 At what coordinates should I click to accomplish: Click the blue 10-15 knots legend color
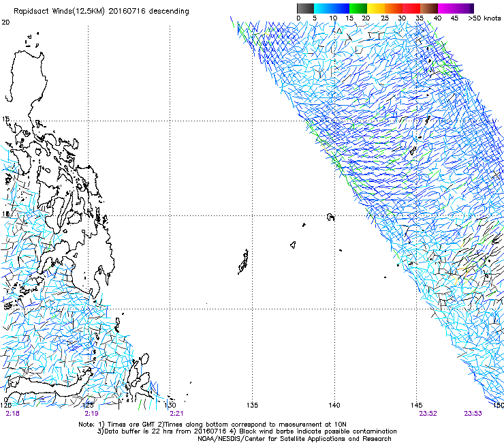pyautogui.click(x=341, y=8)
